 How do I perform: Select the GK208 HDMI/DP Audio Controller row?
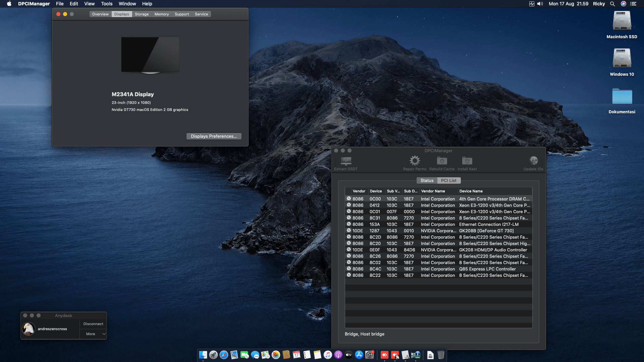click(x=438, y=250)
